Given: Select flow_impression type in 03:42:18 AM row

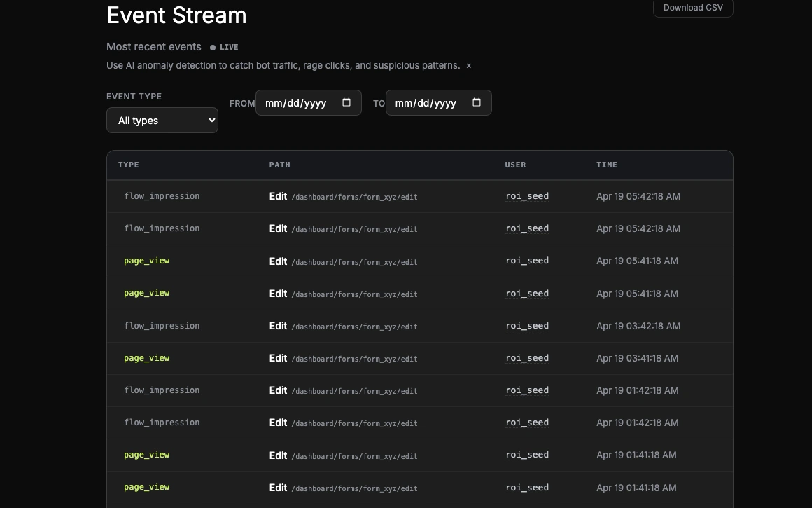Looking at the screenshot, I should tap(162, 326).
